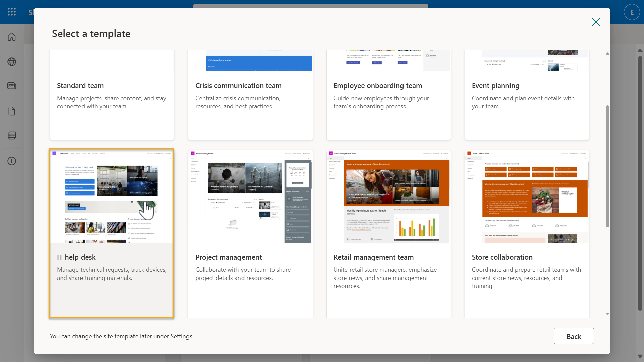Pick the Store collaboration template
The width and height of the screenshot is (644, 362).
point(527,233)
